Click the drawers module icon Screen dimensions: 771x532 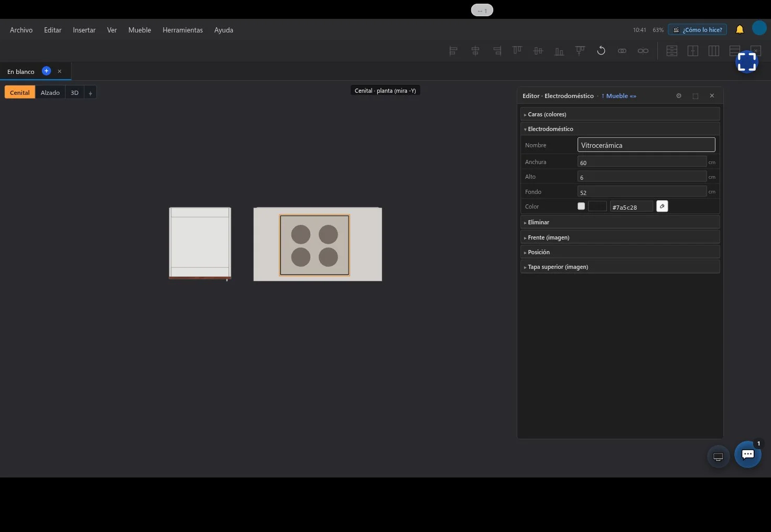(x=672, y=51)
